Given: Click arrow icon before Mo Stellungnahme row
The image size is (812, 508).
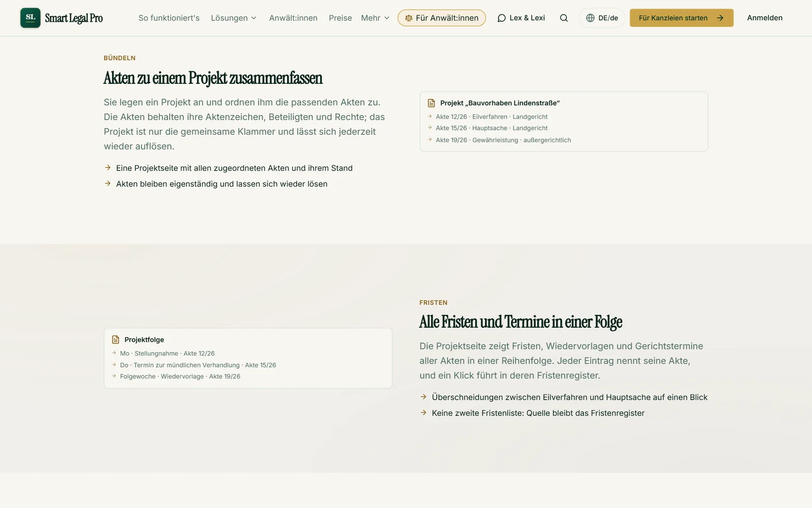Looking at the screenshot, I should (114, 353).
